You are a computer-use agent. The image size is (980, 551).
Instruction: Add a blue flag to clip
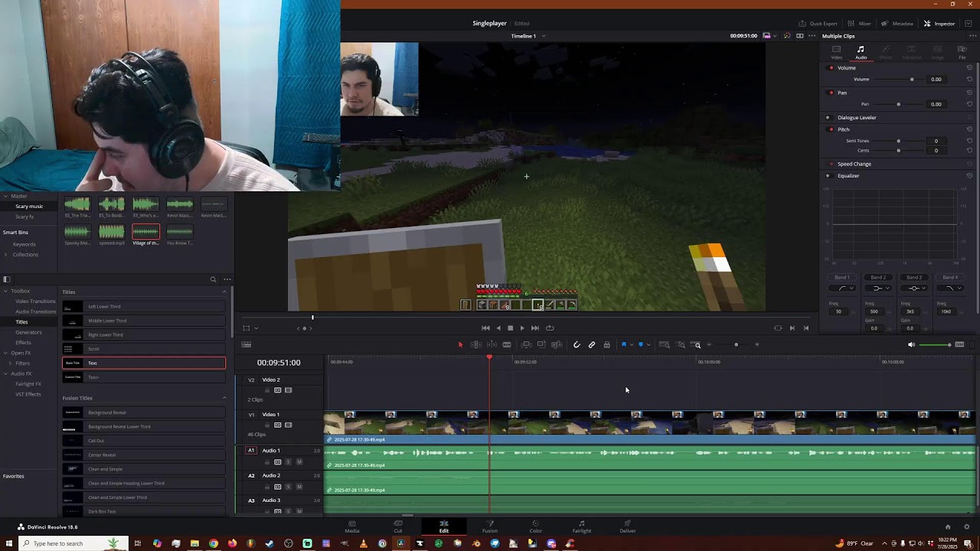pyautogui.click(x=624, y=345)
